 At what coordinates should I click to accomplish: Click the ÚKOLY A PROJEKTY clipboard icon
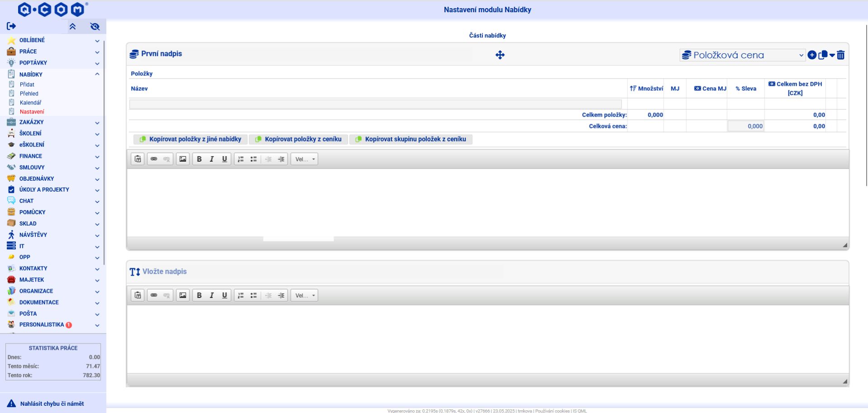tap(11, 190)
